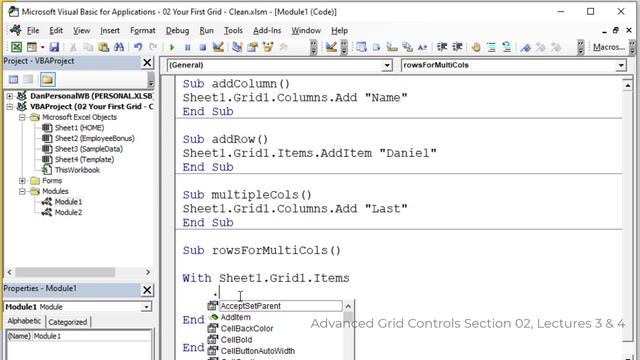The height and width of the screenshot is (360, 640).
Task: Open the Project Explorer toolbar icon
Action: click(237, 47)
